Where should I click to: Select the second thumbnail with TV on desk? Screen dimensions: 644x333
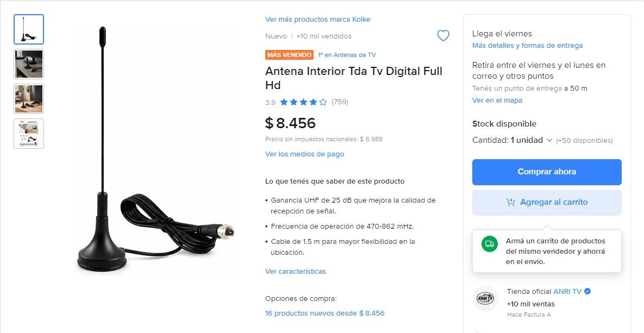[29, 64]
